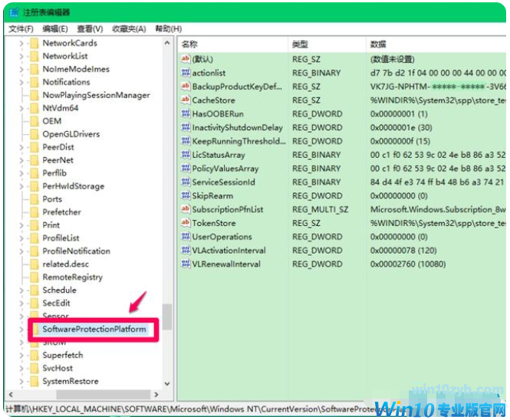Open the 查看(V) menu
This screenshot has height=420, width=510.
pos(90,29)
